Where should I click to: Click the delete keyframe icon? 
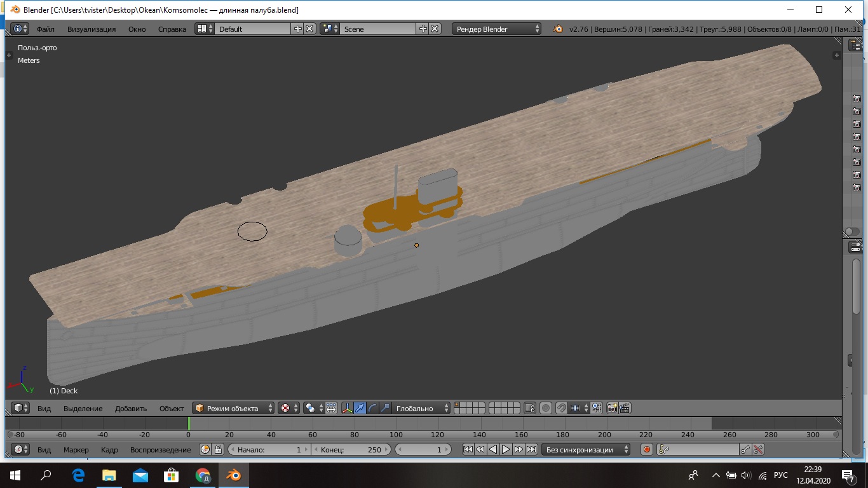coord(758,449)
